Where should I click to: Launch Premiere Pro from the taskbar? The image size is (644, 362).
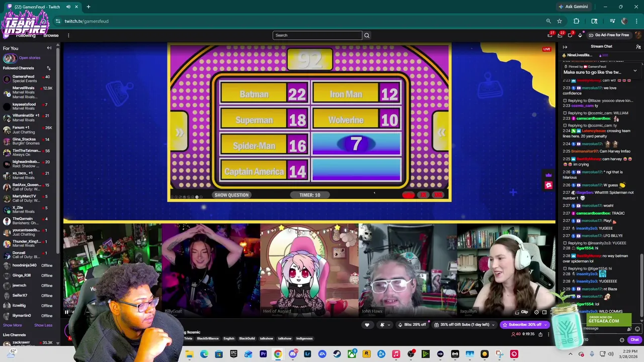(263, 354)
